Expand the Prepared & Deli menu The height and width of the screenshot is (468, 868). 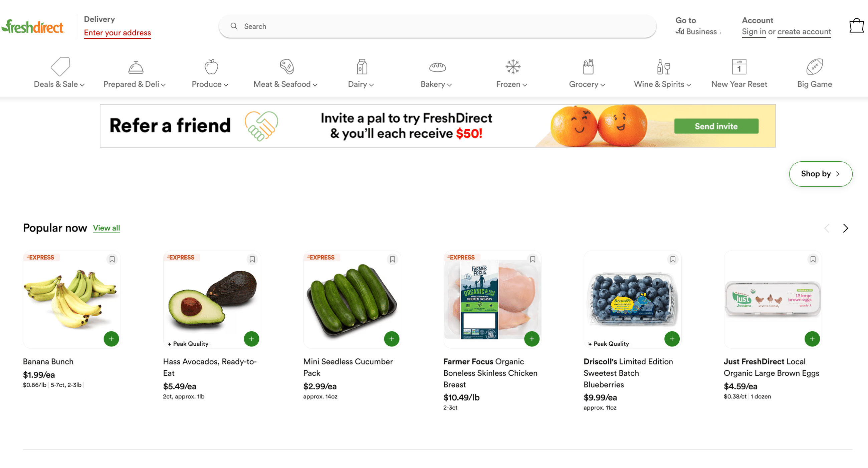[134, 84]
